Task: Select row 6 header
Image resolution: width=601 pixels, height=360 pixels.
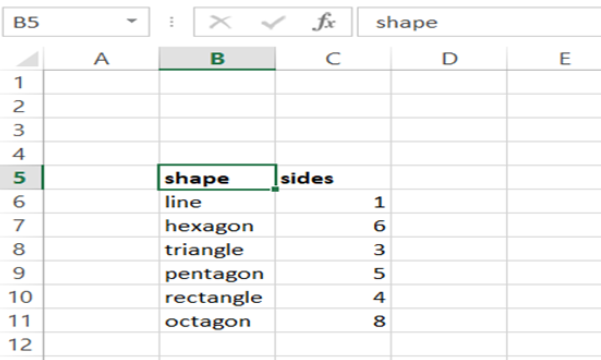Action: click(21, 201)
